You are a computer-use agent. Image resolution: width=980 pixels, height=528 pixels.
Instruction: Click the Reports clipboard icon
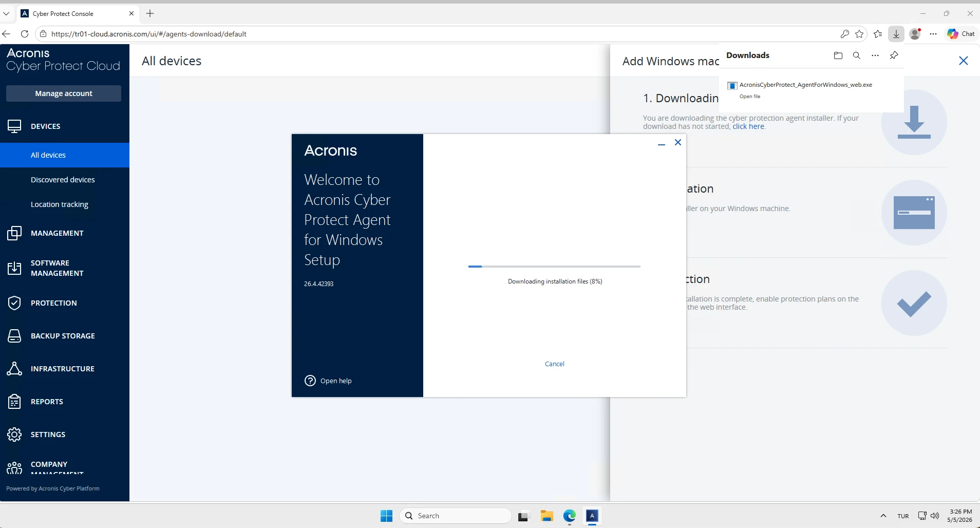tap(14, 402)
